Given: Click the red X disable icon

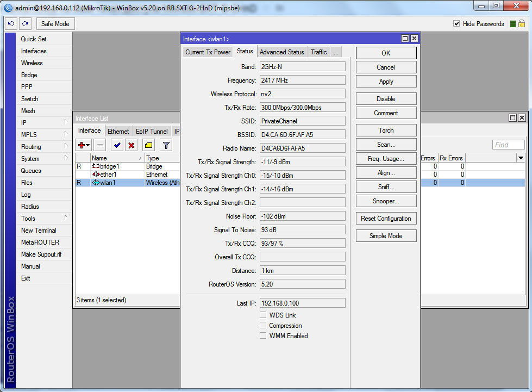Looking at the screenshot, I should click(131, 145).
